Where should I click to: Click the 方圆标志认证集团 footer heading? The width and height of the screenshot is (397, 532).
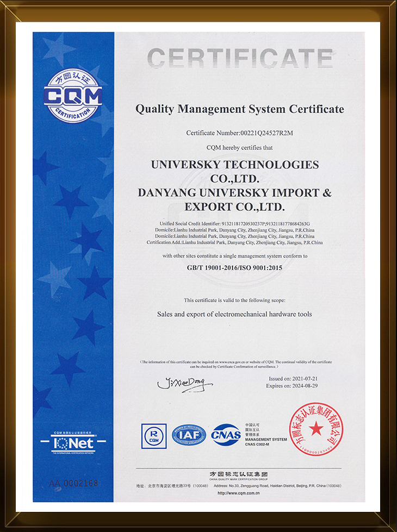[238, 474]
